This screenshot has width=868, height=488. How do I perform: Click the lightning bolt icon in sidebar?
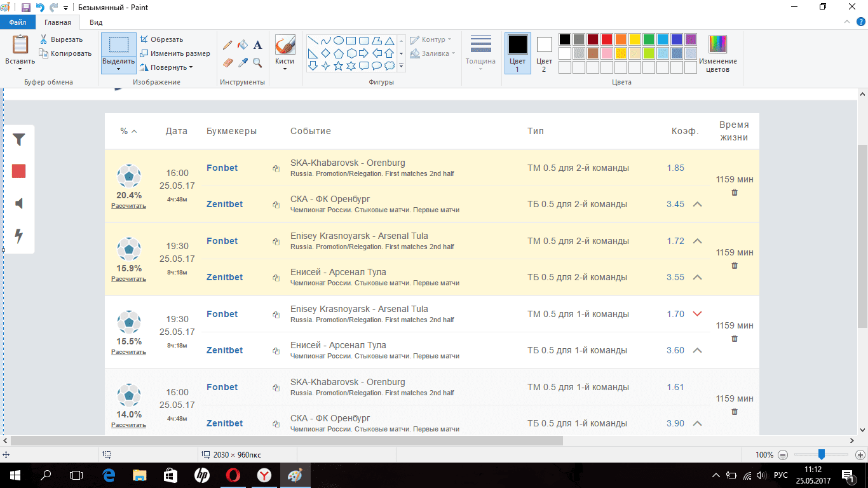pos(19,236)
